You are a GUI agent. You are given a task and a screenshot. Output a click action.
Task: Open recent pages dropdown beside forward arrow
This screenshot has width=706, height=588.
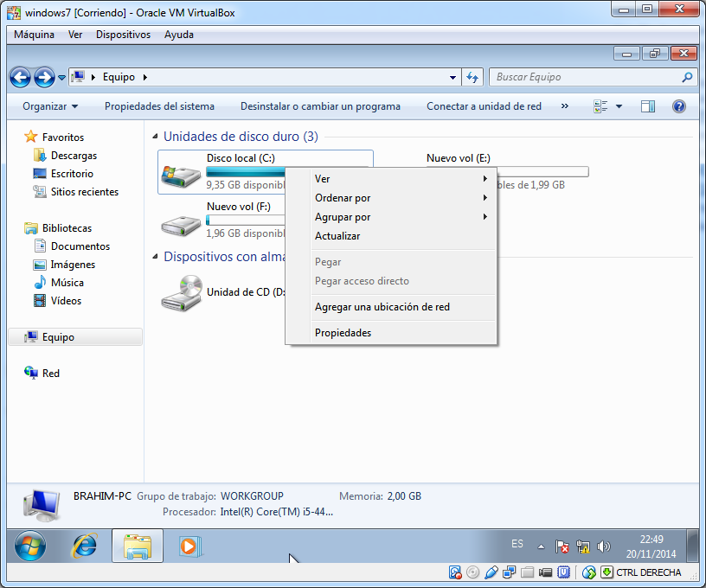(61, 78)
